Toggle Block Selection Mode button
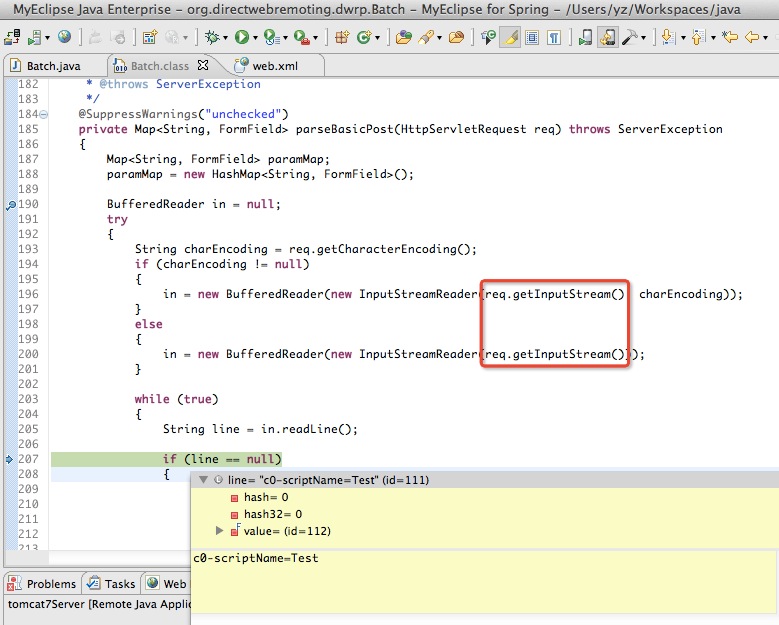 coord(532,37)
